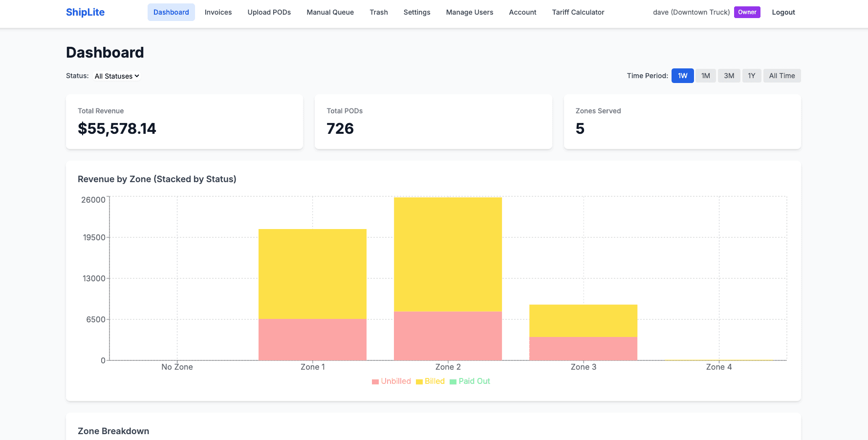The height and width of the screenshot is (440, 868).
Task: Open the Account page
Action: point(522,12)
